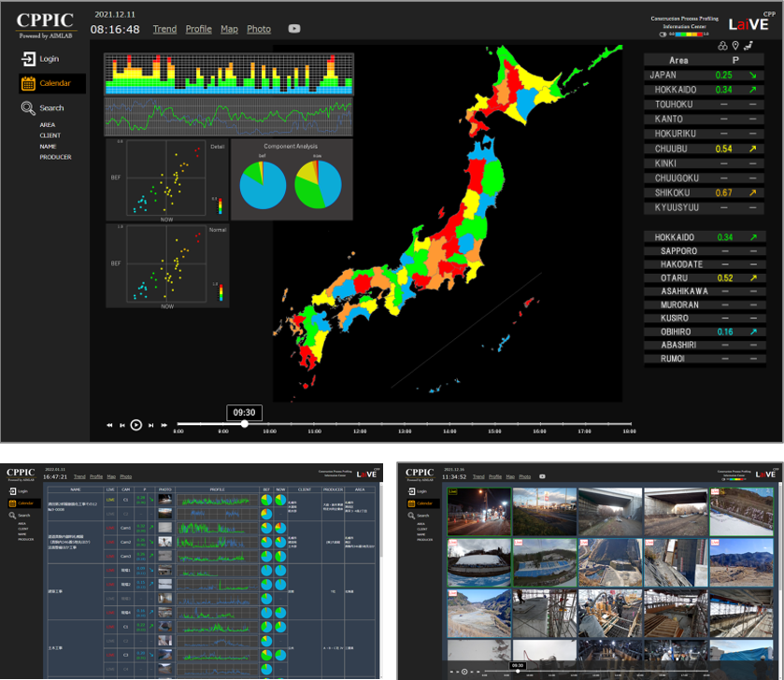784x680 pixels.
Task: Open the Photo tab
Action: (259, 29)
